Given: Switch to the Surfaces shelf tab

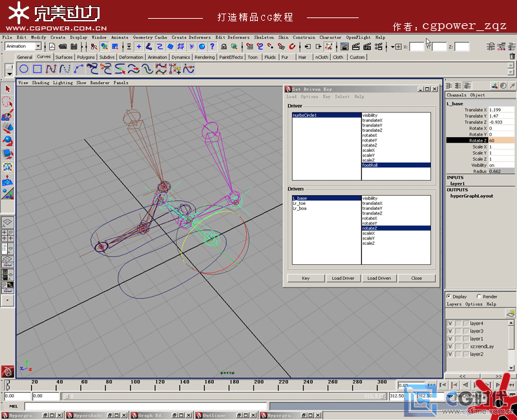Looking at the screenshot, I should [63, 57].
